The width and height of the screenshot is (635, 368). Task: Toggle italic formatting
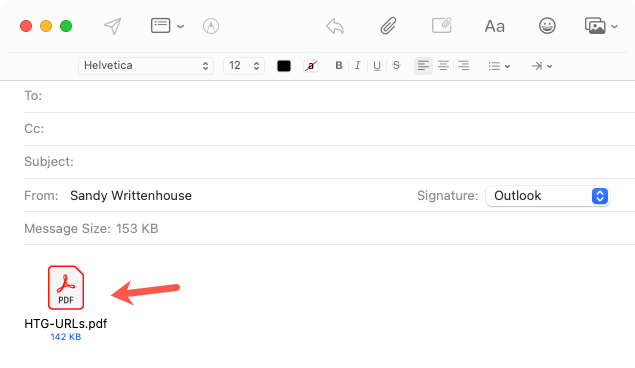pos(357,66)
